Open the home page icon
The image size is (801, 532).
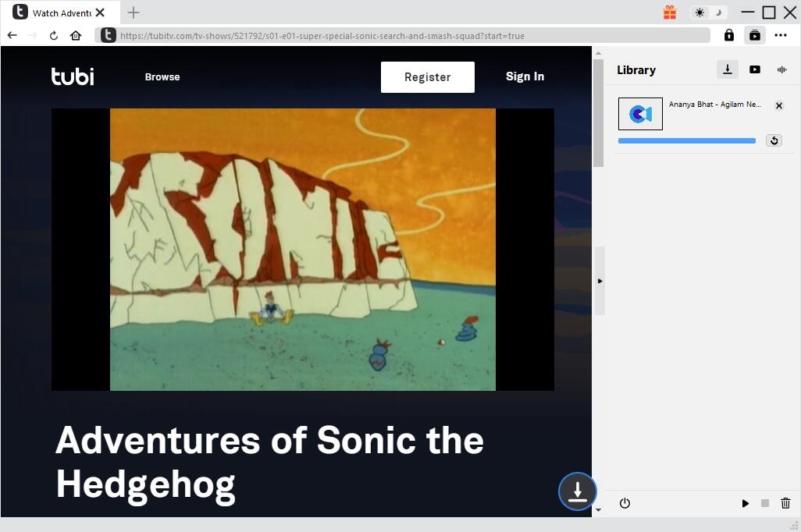[x=76, y=35]
